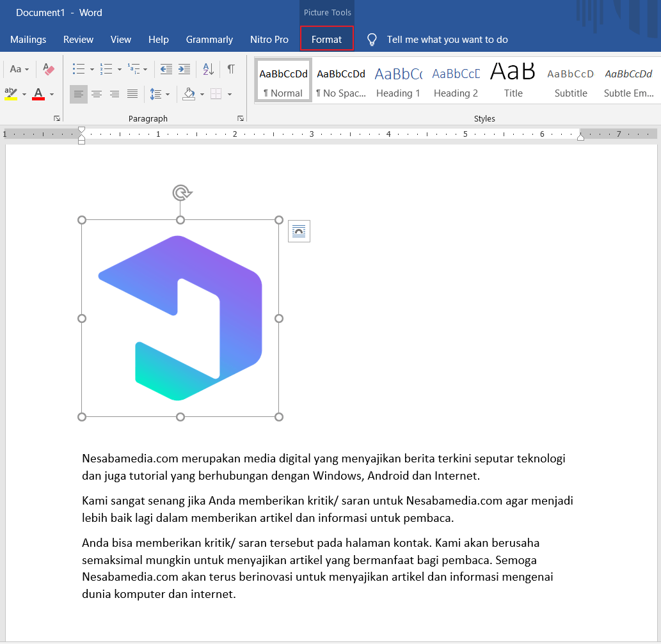Click the Decrease Indent icon
Screen dimensions: 661x644
[x=166, y=69]
